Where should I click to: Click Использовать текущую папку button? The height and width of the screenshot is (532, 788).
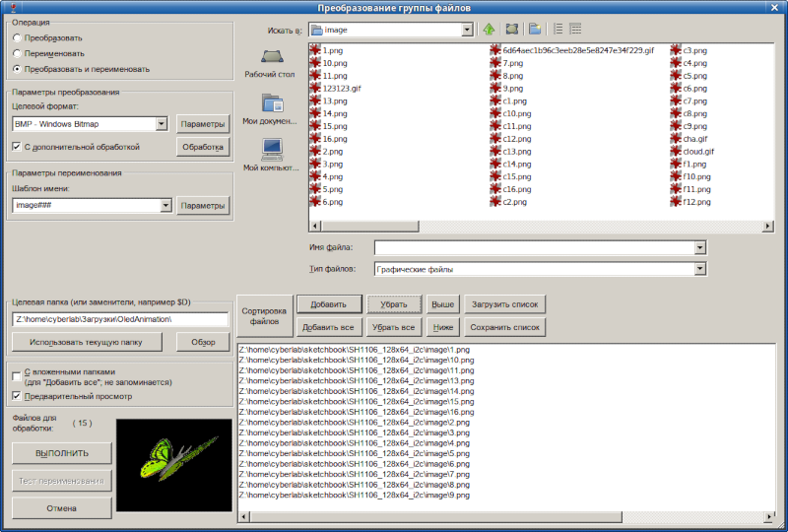[87, 342]
